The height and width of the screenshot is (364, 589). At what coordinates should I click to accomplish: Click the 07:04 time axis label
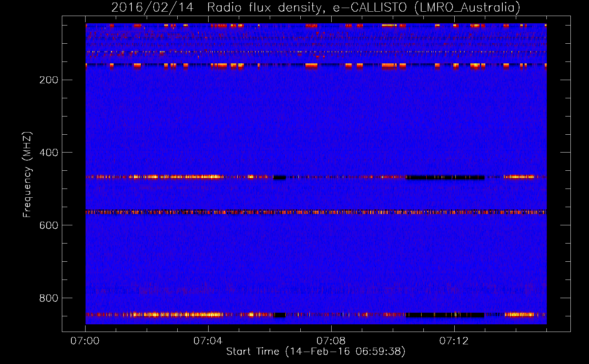[208, 341]
